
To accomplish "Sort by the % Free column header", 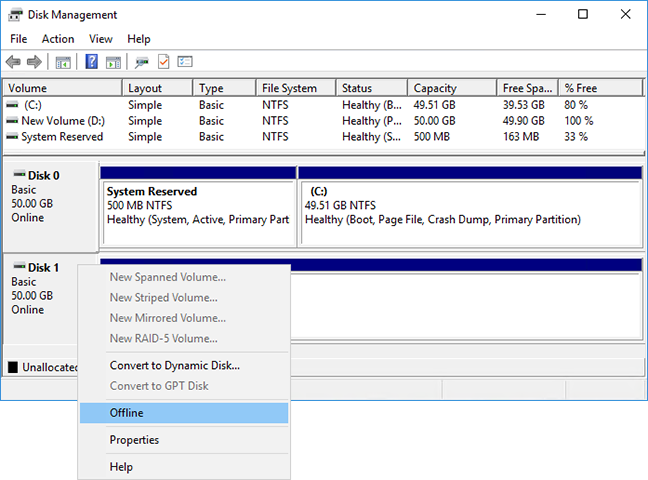I will 601,88.
